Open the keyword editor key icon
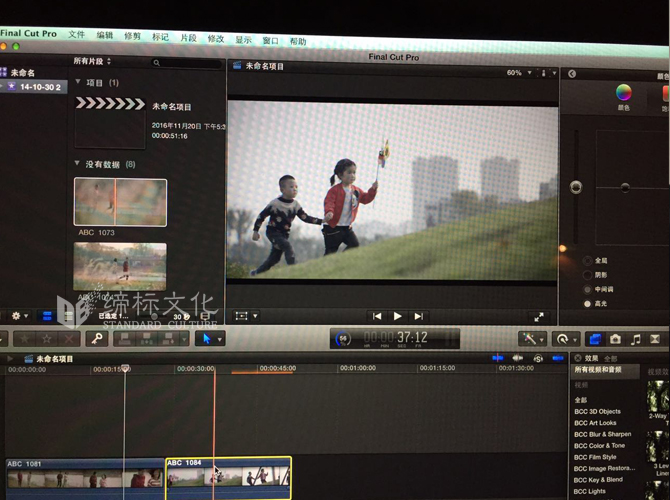 pos(97,339)
